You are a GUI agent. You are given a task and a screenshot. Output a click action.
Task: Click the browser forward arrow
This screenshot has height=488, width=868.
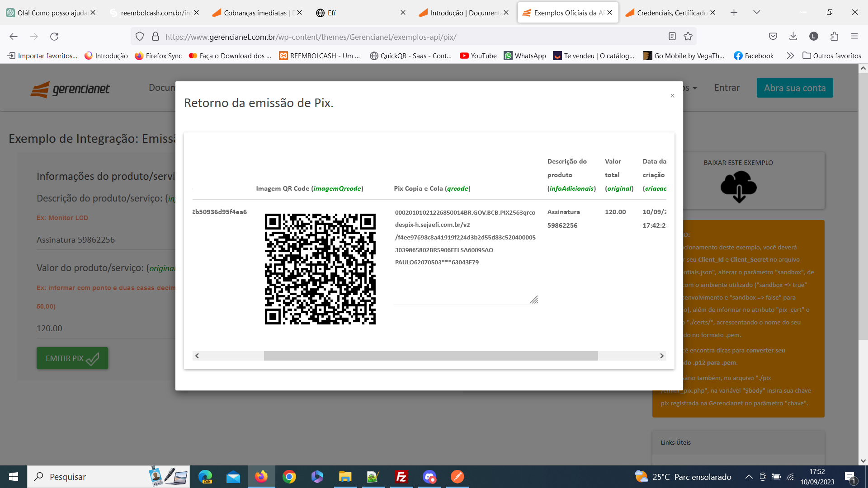click(x=34, y=37)
